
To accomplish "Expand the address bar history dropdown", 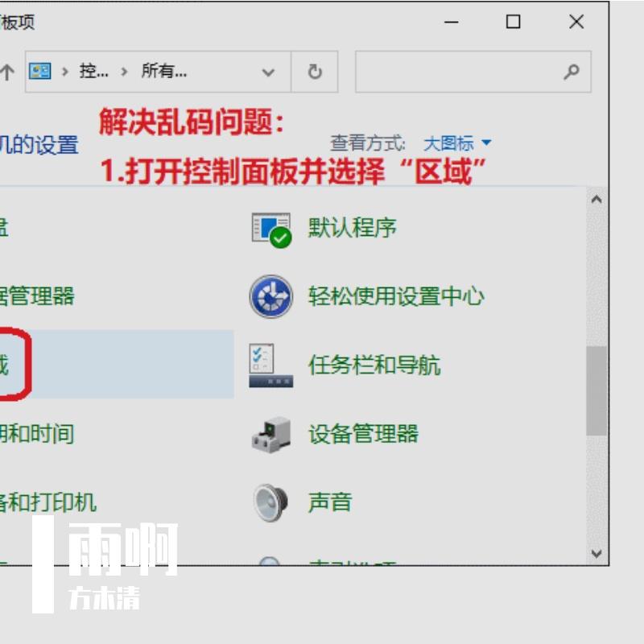I will 268,72.
